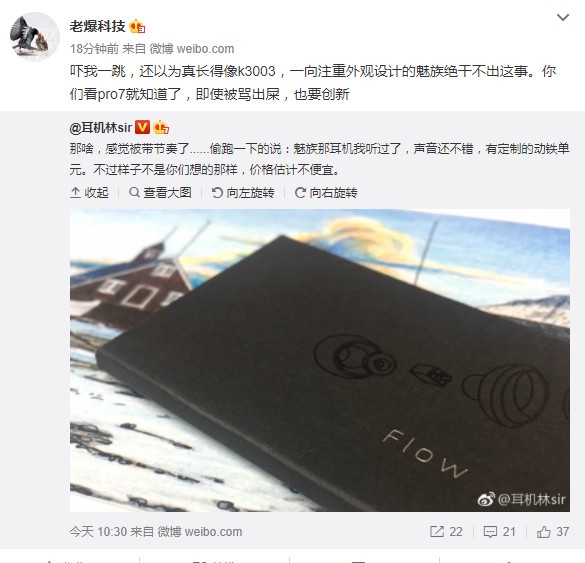Rotate image right with 向右旋转
The height and width of the screenshot is (563, 585).
pyautogui.click(x=326, y=193)
